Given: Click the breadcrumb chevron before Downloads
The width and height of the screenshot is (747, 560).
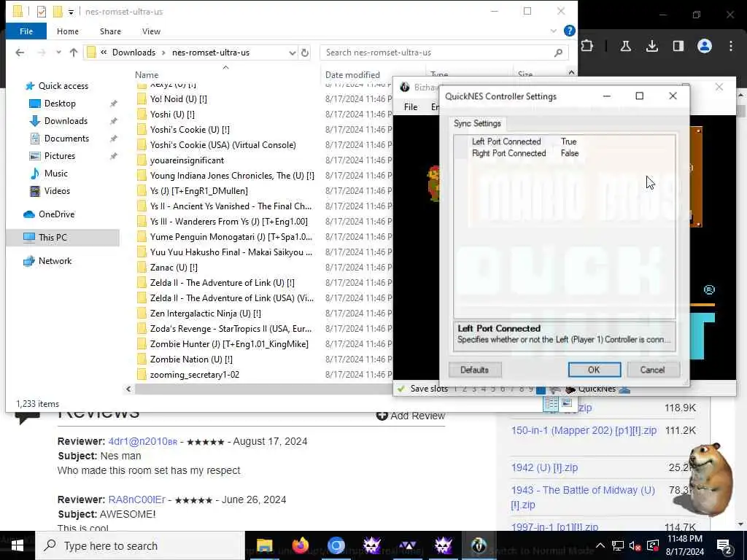Looking at the screenshot, I should (104, 52).
